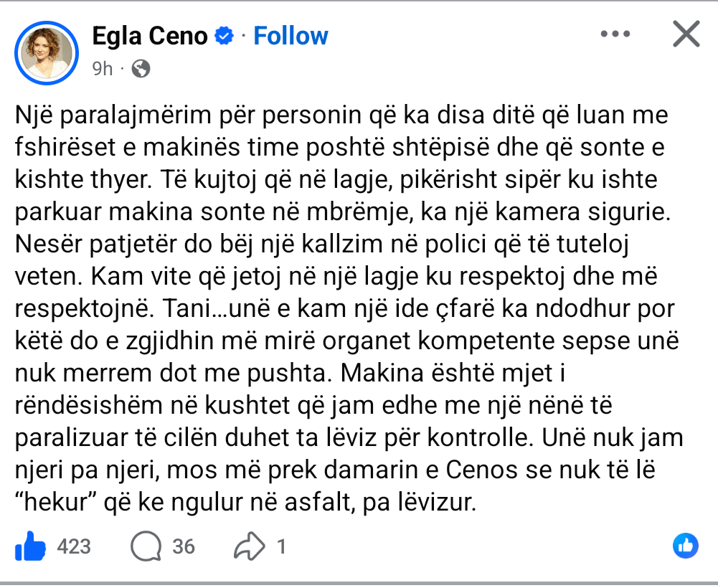The width and height of the screenshot is (718, 588).
Task: Click the thumbs-up like icon
Action: pos(30,547)
